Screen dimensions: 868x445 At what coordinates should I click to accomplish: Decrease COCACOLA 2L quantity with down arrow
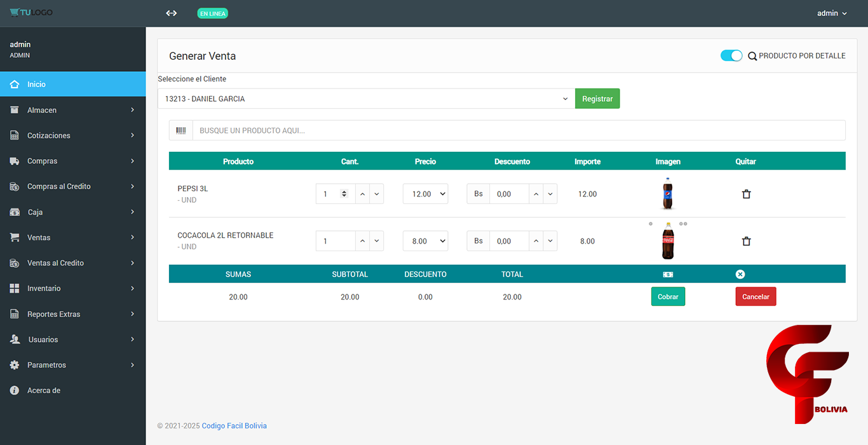pos(377,241)
